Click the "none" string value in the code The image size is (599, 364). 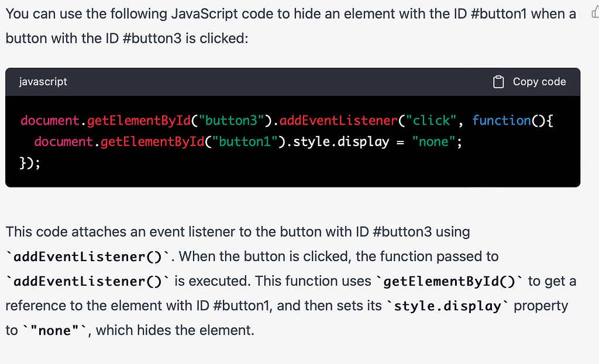(x=433, y=141)
